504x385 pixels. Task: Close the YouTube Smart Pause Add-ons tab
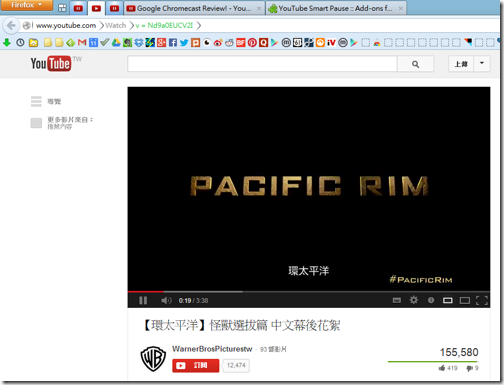401,9
